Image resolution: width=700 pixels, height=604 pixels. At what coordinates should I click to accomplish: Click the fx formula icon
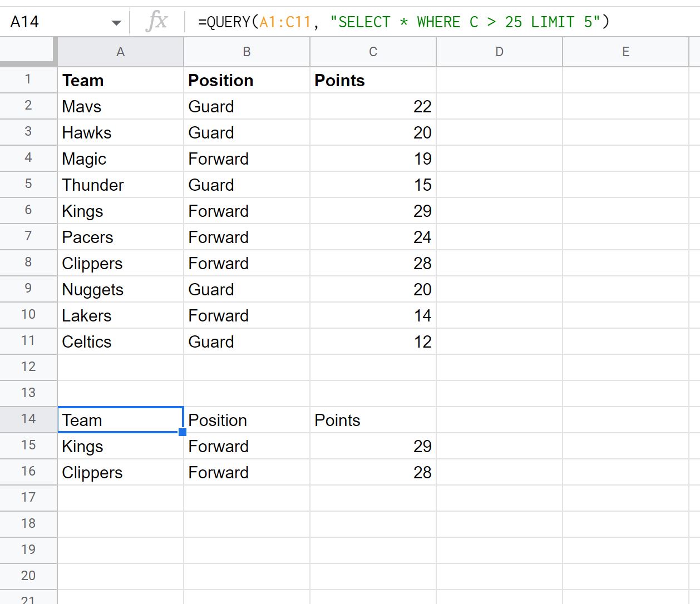[x=157, y=21]
